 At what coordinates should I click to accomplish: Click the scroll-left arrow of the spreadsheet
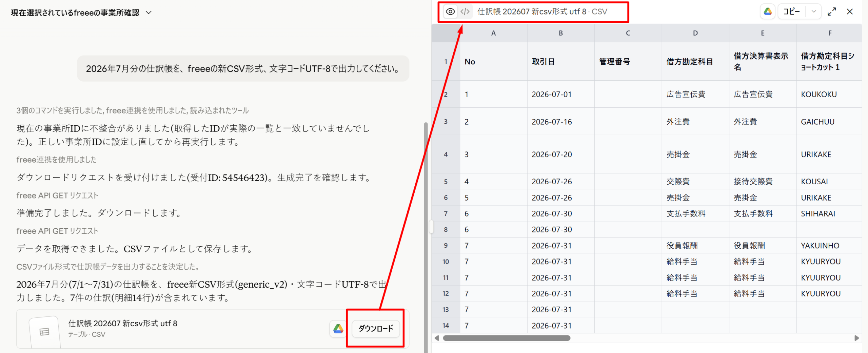[x=437, y=338]
